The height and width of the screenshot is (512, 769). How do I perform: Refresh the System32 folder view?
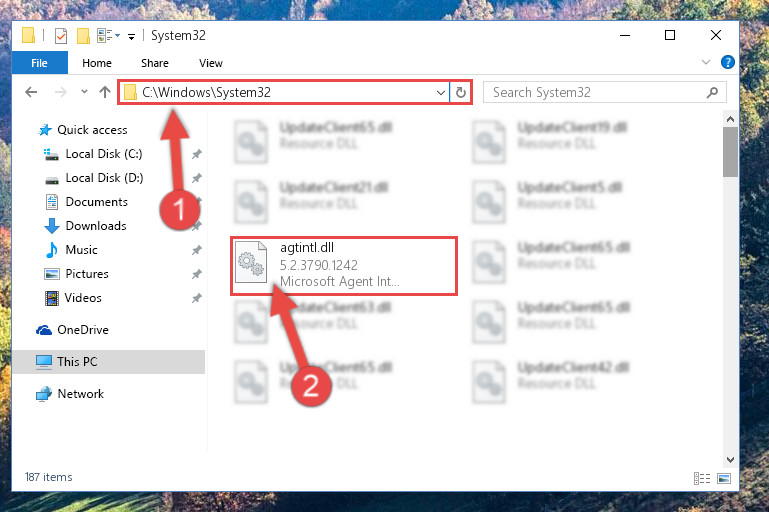461,92
